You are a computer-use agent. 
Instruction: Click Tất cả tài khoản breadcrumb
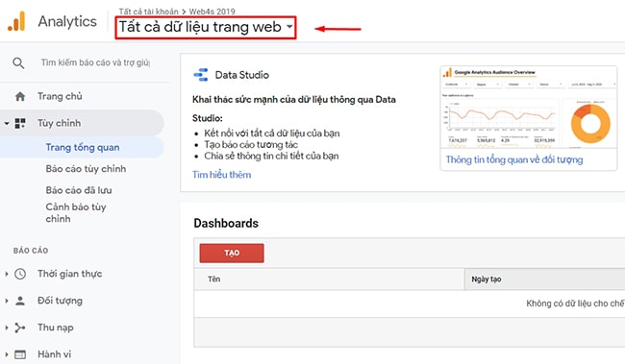point(148,12)
